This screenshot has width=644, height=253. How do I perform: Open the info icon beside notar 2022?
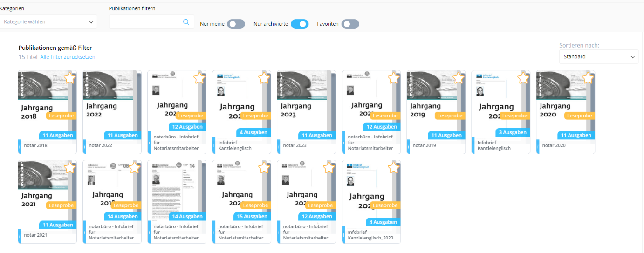coord(85,146)
